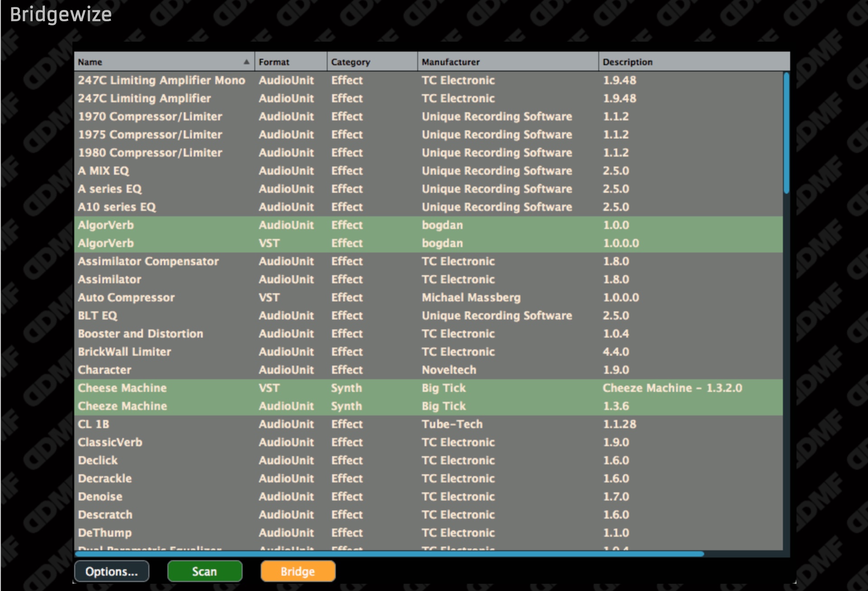Select the Assimilator Compensator row

pyautogui.click(x=429, y=261)
